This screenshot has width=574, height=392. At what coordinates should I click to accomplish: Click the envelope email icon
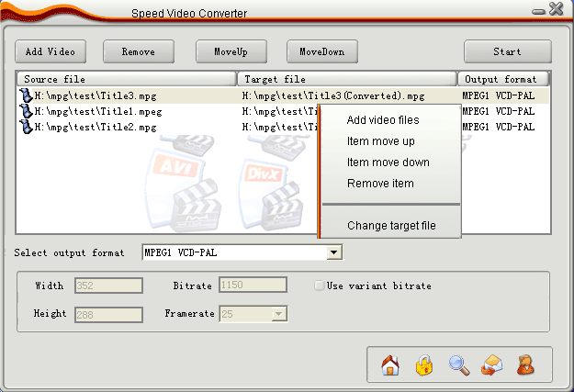point(492,364)
